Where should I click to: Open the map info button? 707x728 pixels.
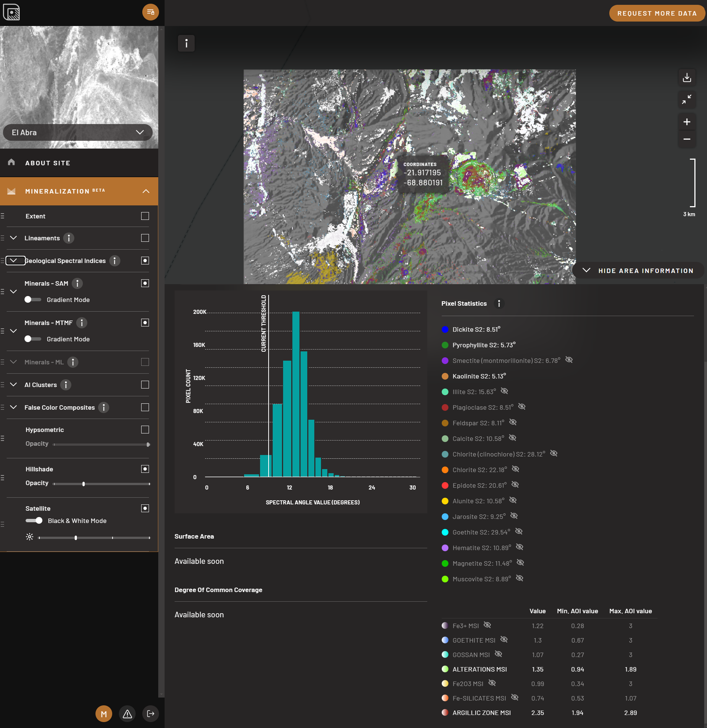tap(186, 43)
